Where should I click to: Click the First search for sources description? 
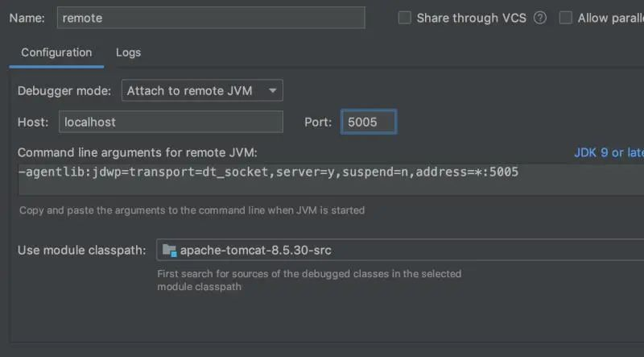tap(309, 280)
